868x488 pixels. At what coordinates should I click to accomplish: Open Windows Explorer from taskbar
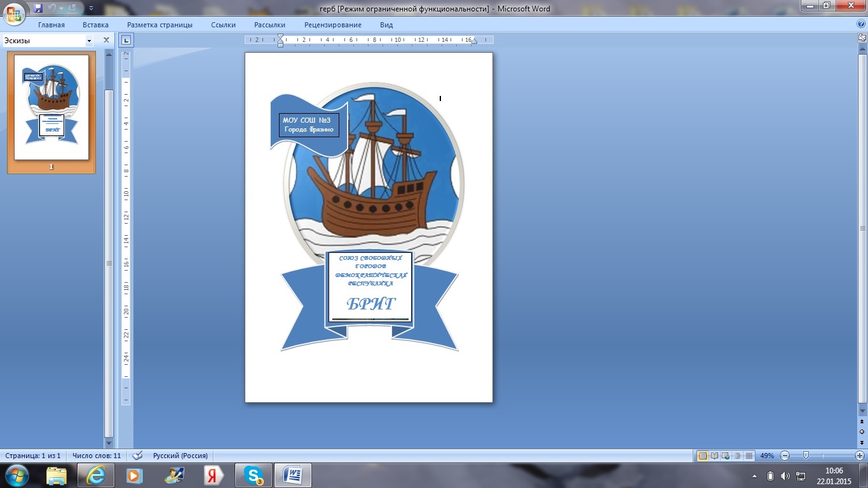click(57, 475)
